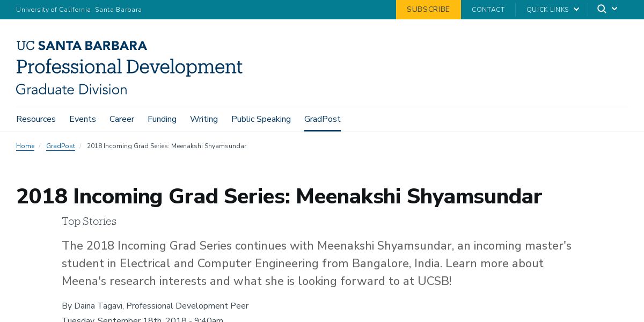This screenshot has width=644, height=322.
Task: Go to the Events menu item
Action: tap(83, 119)
